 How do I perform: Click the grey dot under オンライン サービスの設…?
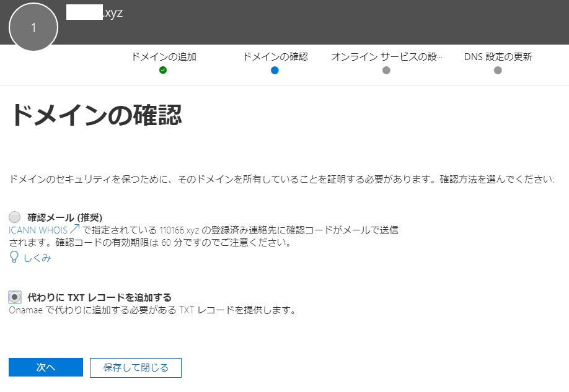pyautogui.click(x=387, y=71)
